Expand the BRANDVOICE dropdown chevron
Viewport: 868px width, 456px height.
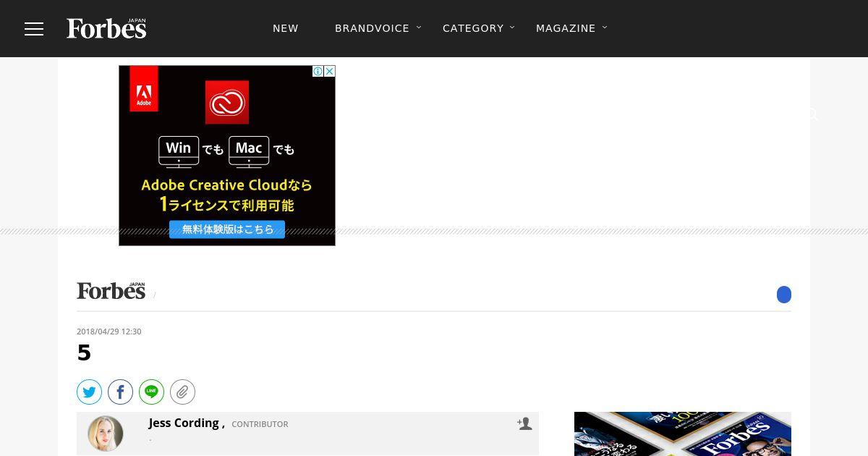tap(419, 28)
